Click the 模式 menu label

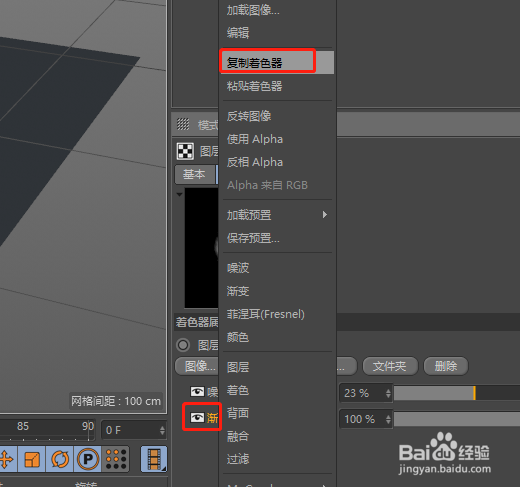coord(208,125)
